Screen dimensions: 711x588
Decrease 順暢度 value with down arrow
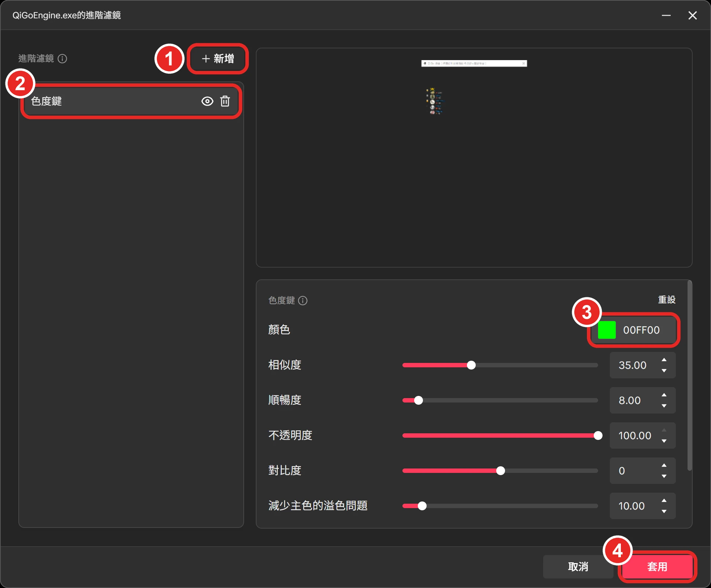click(664, 406)
